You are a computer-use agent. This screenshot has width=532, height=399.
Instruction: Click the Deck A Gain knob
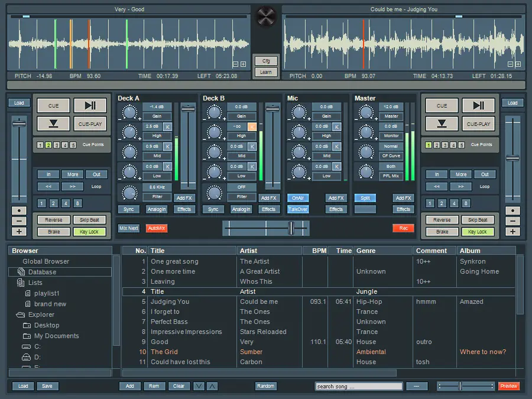click(129, 112)
